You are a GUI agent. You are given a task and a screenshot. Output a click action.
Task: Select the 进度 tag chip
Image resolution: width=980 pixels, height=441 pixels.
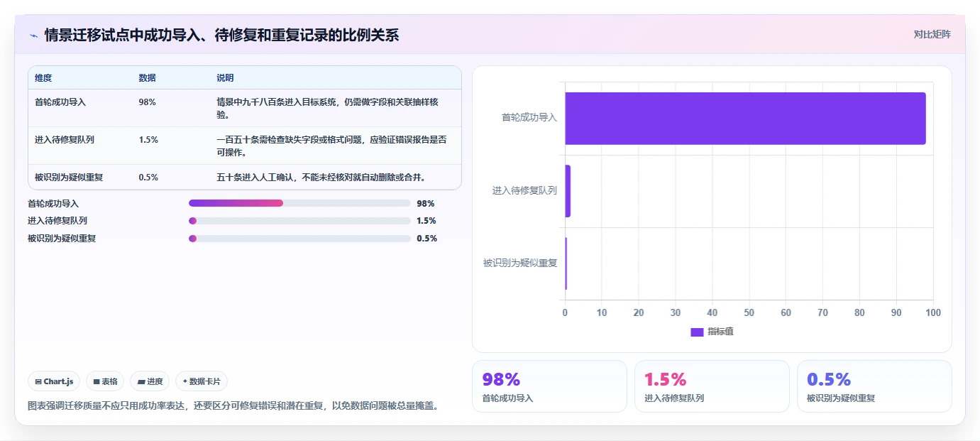tap(150, 381)
